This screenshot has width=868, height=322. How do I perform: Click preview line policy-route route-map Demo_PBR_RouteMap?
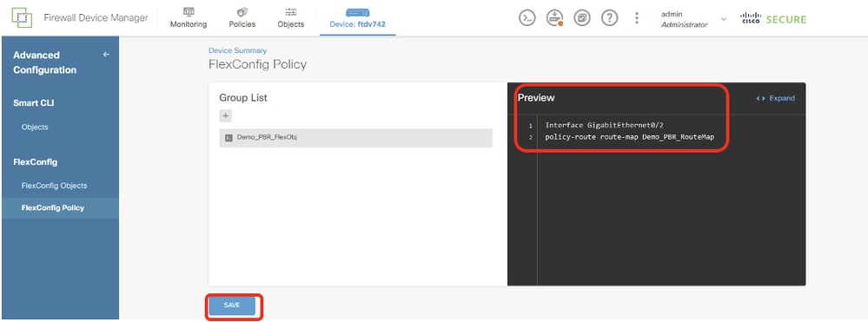pos(629,136)
